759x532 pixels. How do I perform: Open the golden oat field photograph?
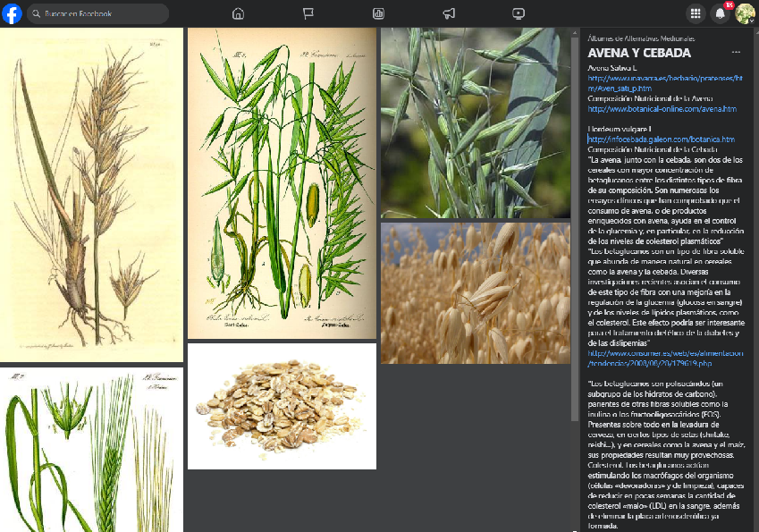point(476,293)
